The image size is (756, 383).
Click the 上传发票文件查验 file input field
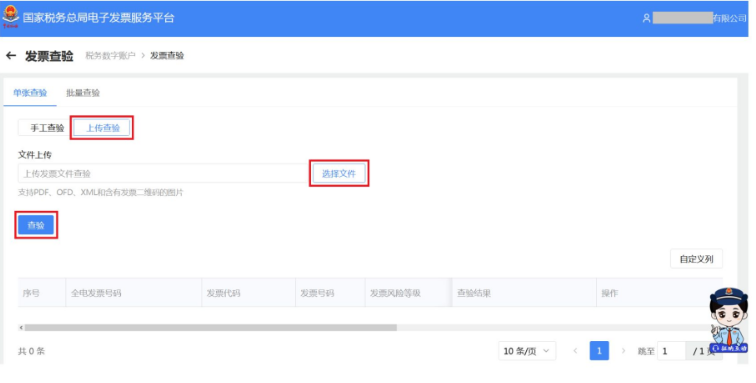pos(163,174)
